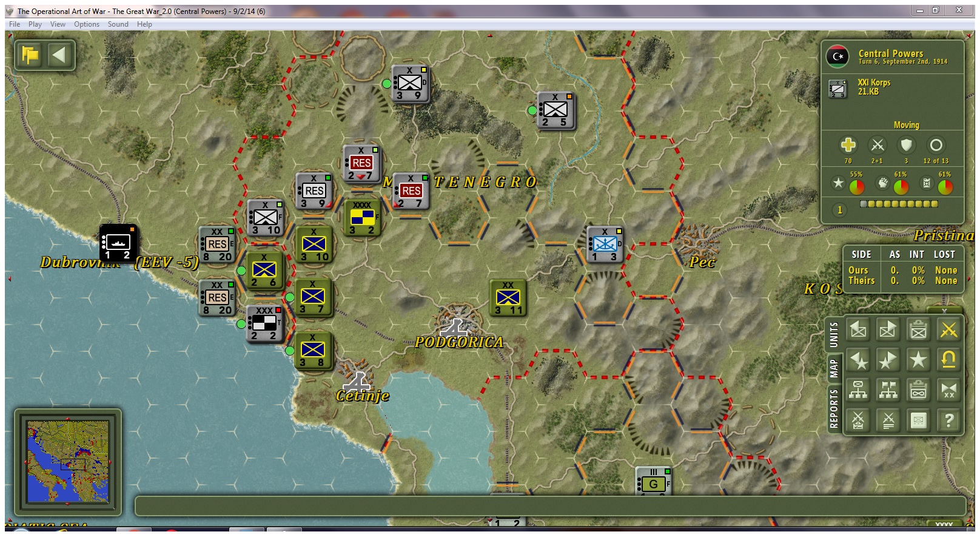
Task: Select the green X unit marked 3 8
Action: pos(314,350)
